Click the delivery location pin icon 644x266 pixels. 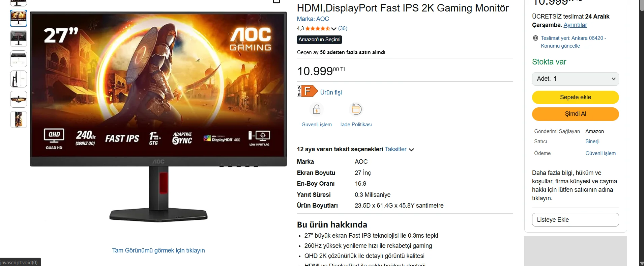[x=535, y=38]
